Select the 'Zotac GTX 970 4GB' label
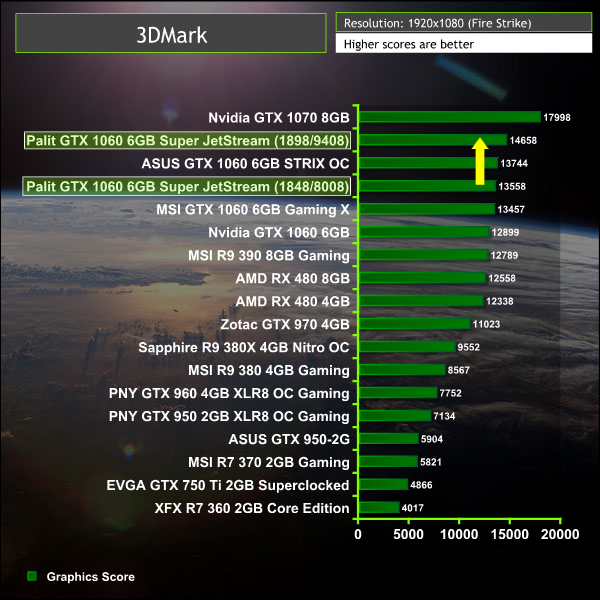This screenshot has width=600, height=600. [285, 324]
